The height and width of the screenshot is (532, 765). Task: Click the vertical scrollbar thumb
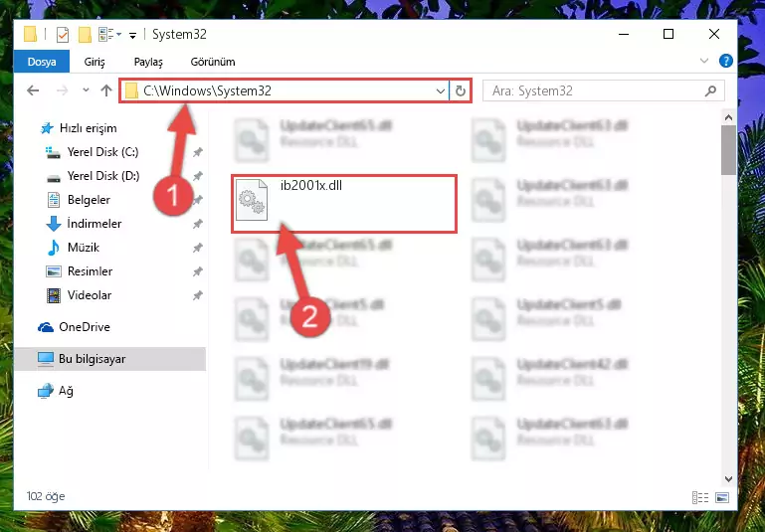point(728,150)
